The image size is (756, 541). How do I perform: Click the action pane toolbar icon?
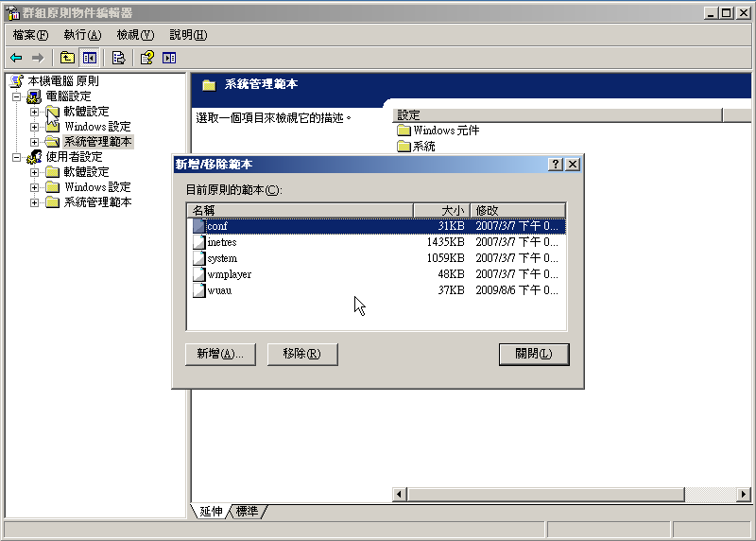169,58
